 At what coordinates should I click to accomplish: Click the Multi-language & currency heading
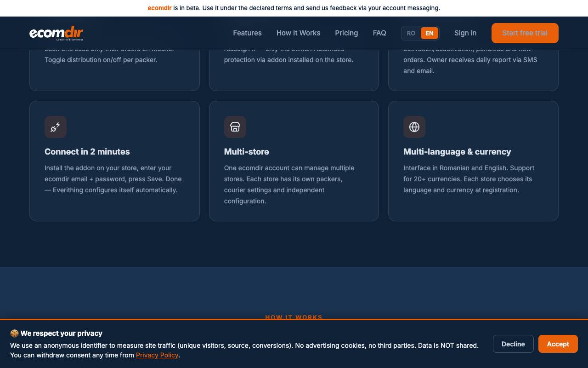[457, 152]
